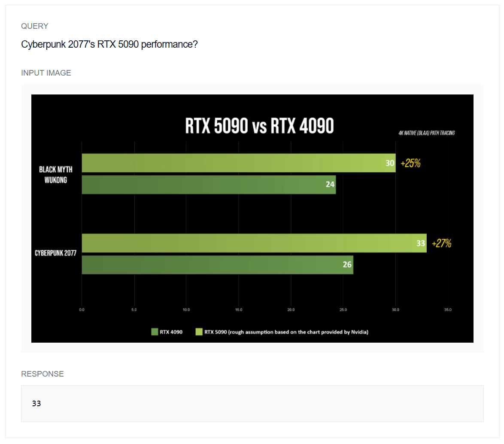Click the "QUERY" section heading
The width and height of the screenshot is (504, 444).
click(x=35, y=26)
